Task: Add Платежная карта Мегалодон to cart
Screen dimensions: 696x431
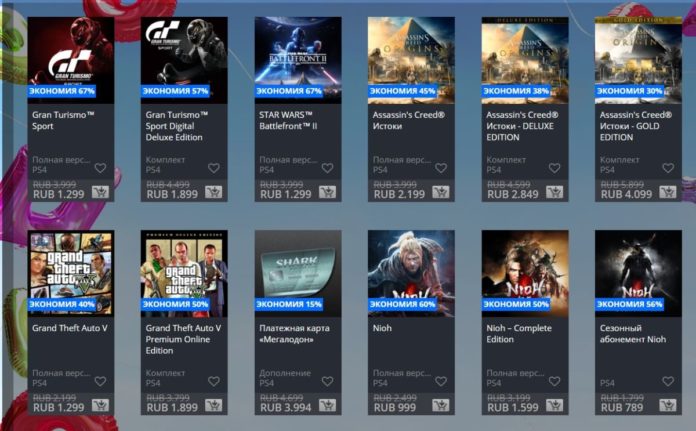Action: click(327, 405)
